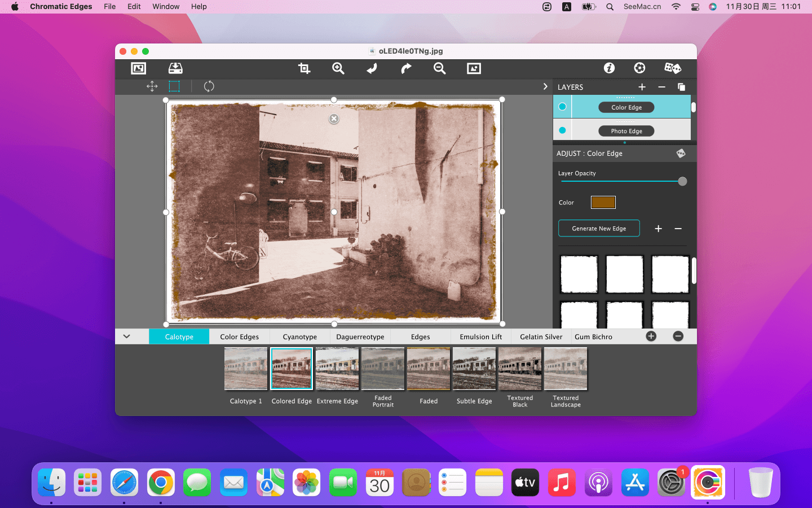
Task: Select the crop tool
Action: click(x=304, y=68)
